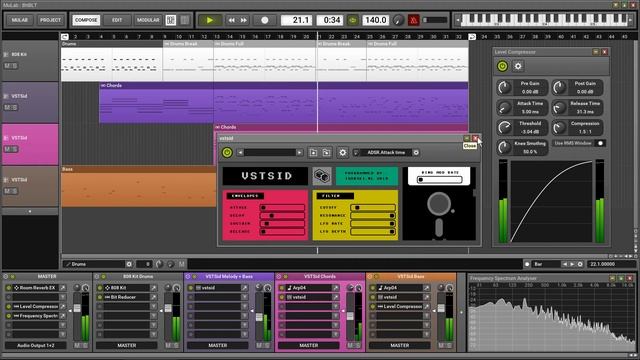Start playback with the green Play button
The width and height of the screenshot is (640, 360).
pos(210,20)
